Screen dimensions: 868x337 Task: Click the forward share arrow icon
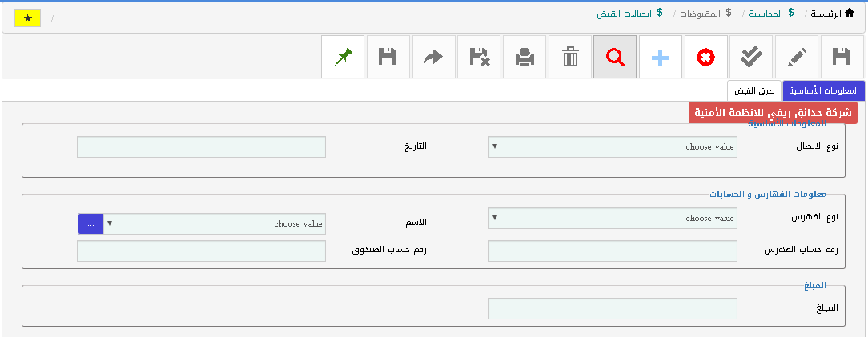(433, 57)
